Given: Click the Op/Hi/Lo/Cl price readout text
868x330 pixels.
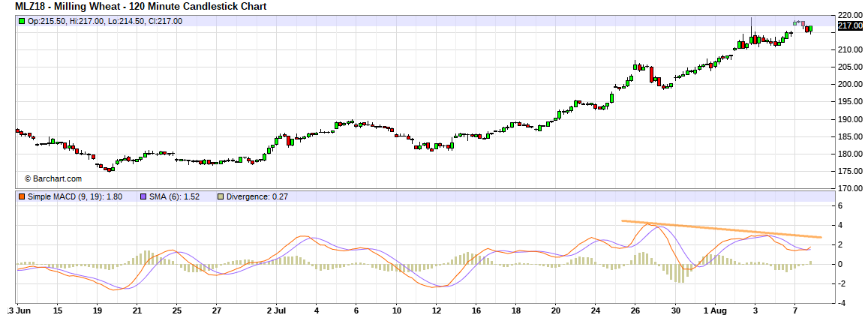Looking at the screenshot, I should pos(105,21).
